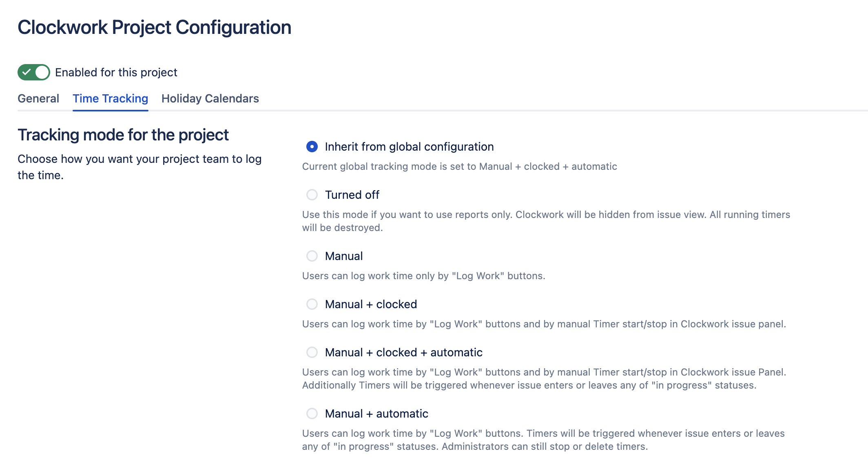Choose the "Turned off" tracking mode radio
868x469 pixels.
(312, 195)
